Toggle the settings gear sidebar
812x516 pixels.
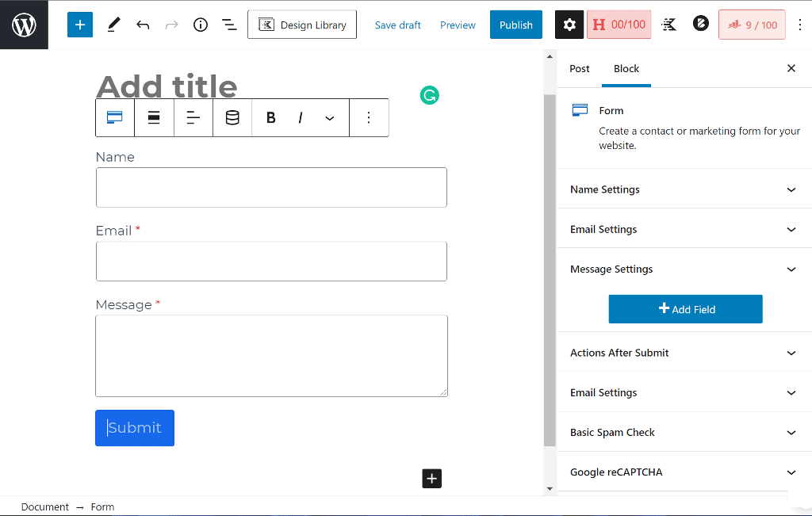[569, 25]
